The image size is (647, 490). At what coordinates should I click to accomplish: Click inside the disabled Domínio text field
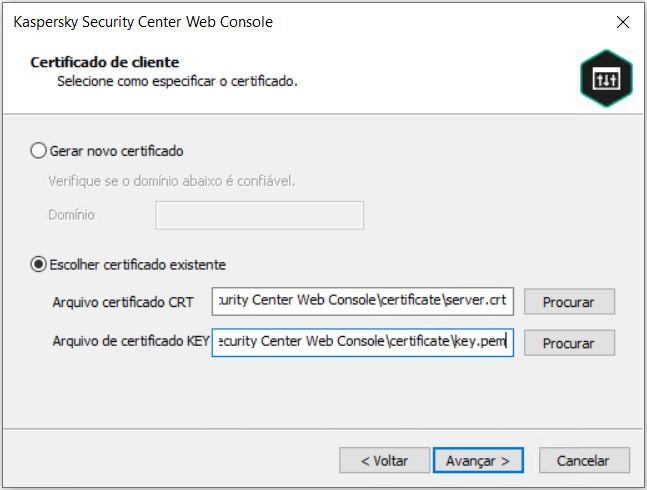[x=259, y=215]
